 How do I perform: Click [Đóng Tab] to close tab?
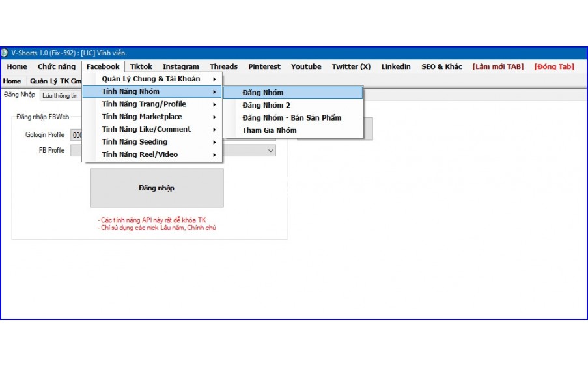coord(554,66)
